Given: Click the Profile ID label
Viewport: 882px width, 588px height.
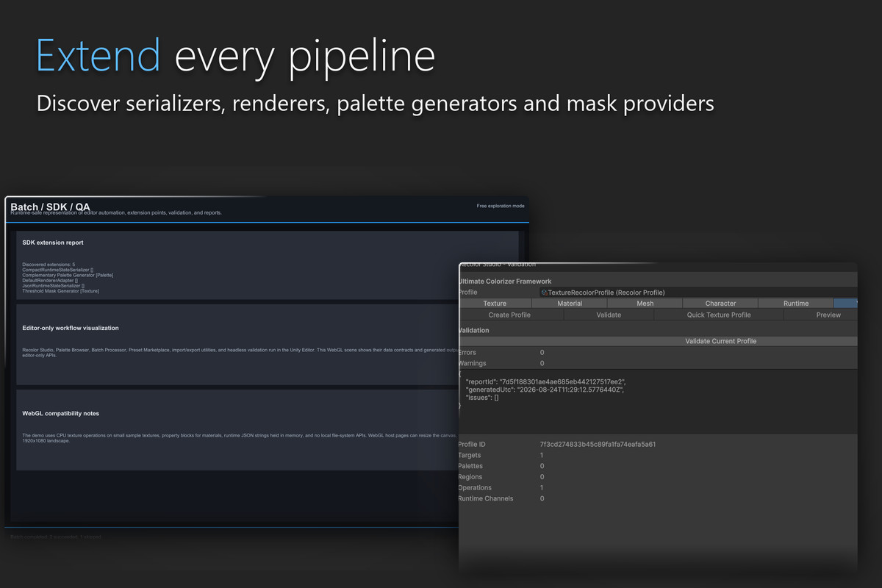Looking at the screenshot, I should [471, 445].
